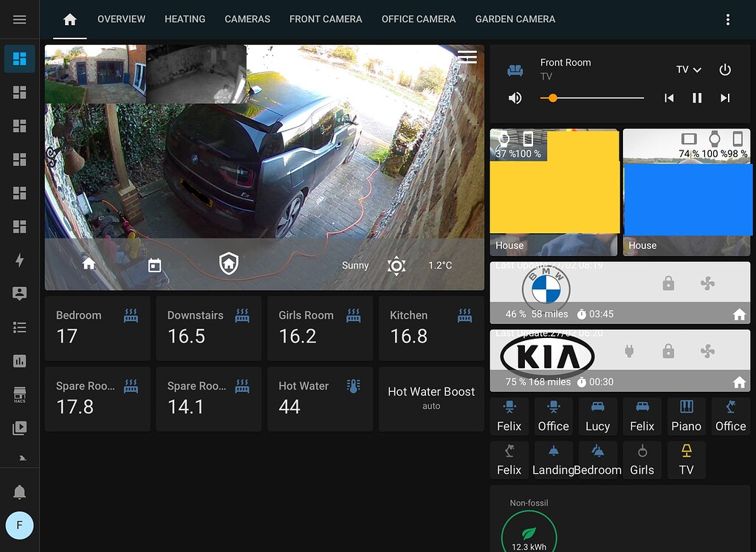Click the lock icon on the BMW card
Image resolution: width=756 pixels, height=552 pixels.
(669, 284)
